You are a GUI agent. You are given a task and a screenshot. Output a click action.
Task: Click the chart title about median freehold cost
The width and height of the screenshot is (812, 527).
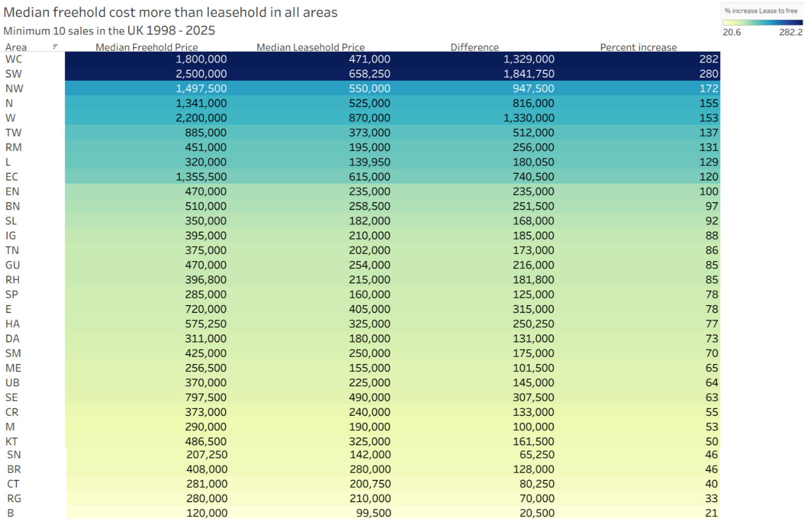[x=171, y=12]
